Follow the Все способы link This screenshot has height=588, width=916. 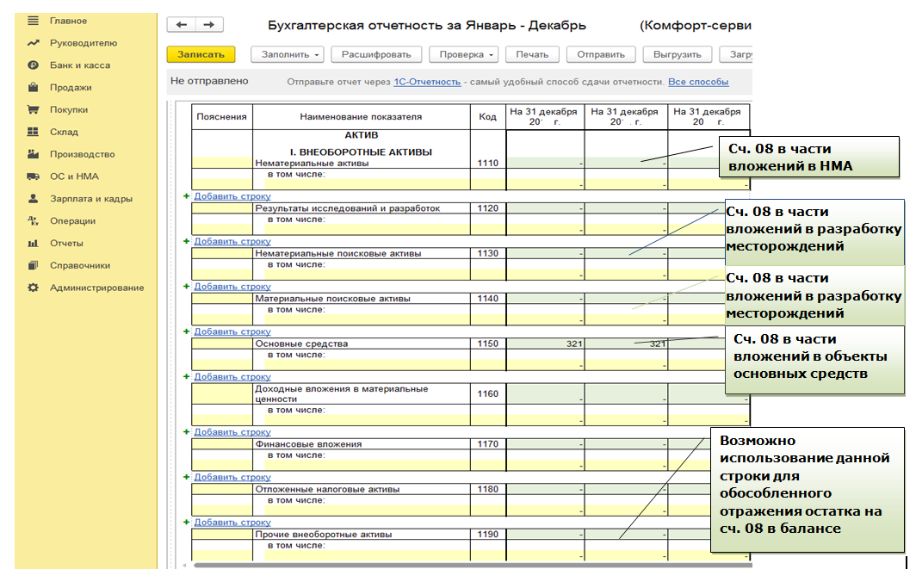click(698, 82)
